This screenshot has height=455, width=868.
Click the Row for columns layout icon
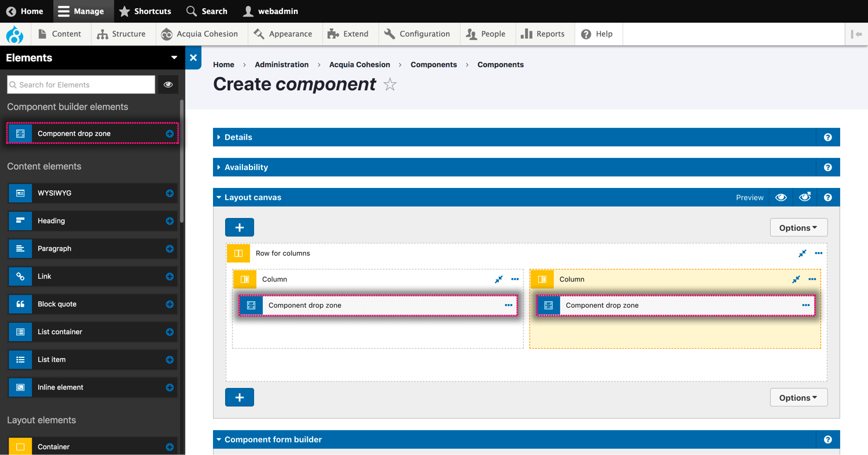click(x=238, y=253)
